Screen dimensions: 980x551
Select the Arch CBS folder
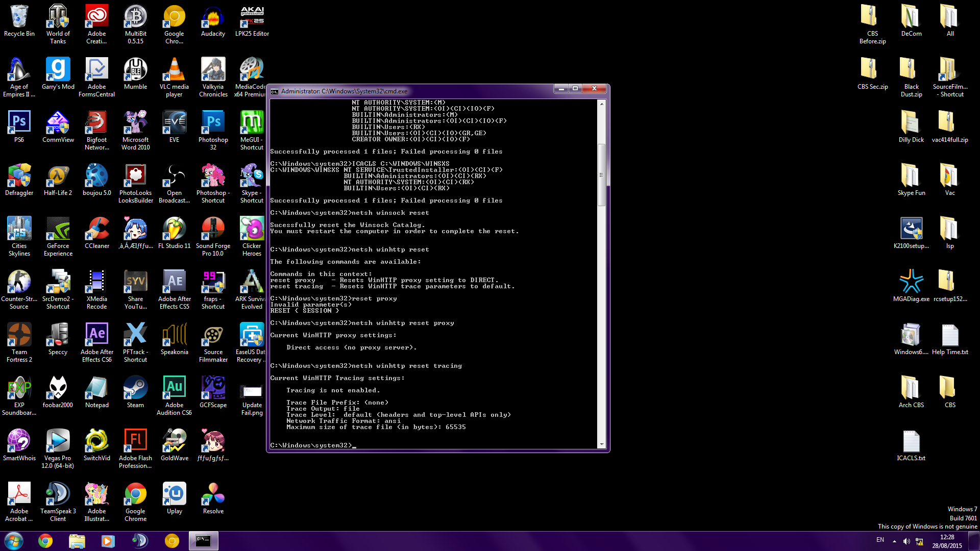pos(911,392)
